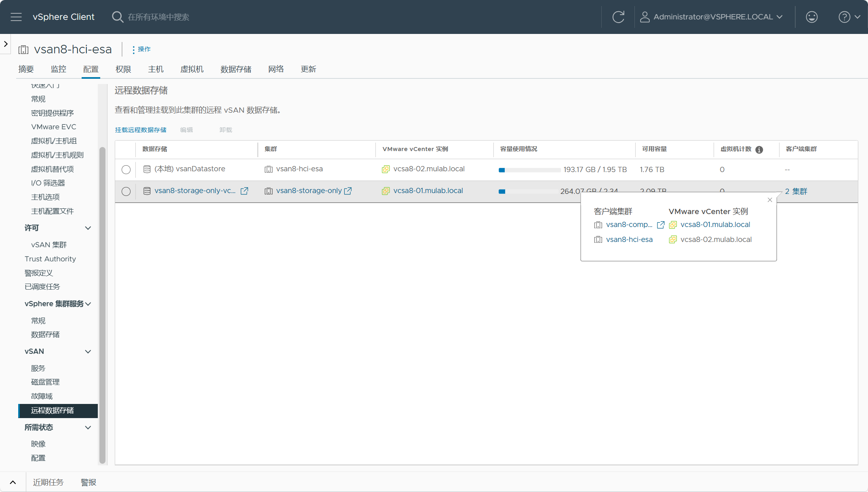Open vsan8-storage-only-vc... datastore link
Image resolution: width=868 pixels, height=492 pixels.
[x=195, y=191]
